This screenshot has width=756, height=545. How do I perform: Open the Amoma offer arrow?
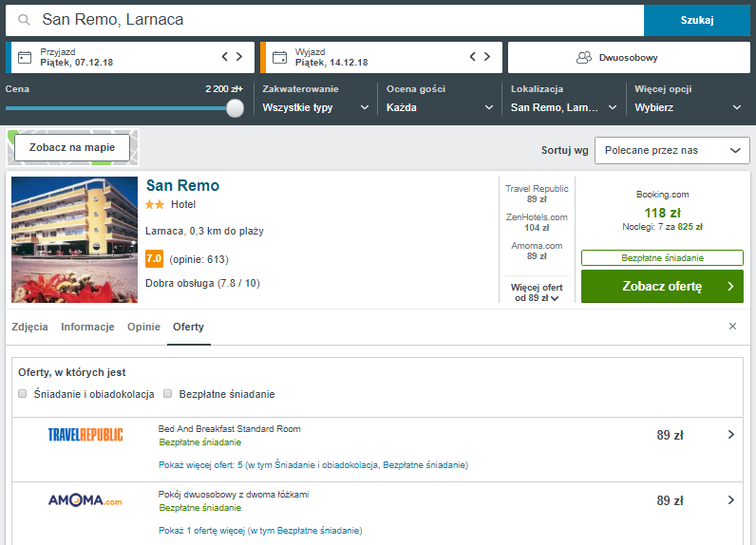coord(731,500)
